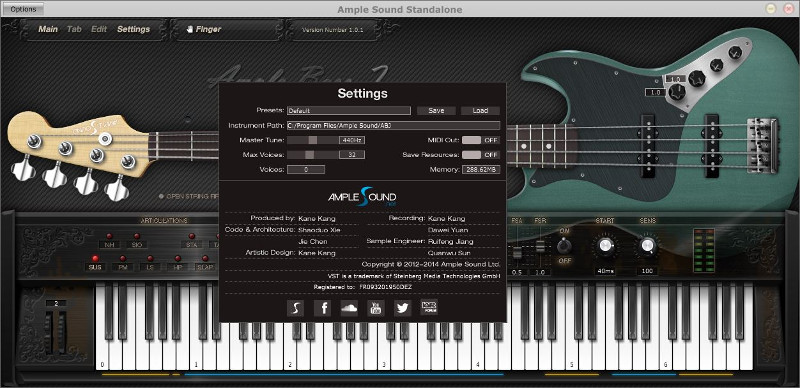Open the Ample Sound website icon link
The height and width of the screenshot is (388, 800).
point(295,308)
